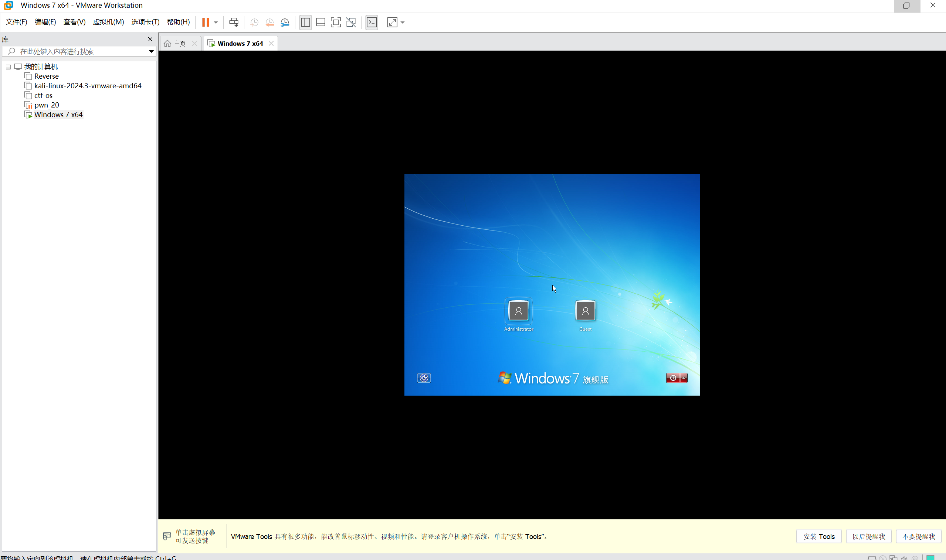Open the library search filter dropdown
Image resolution: width=946 pixels, height=560 pixels.
pos(151,51)
